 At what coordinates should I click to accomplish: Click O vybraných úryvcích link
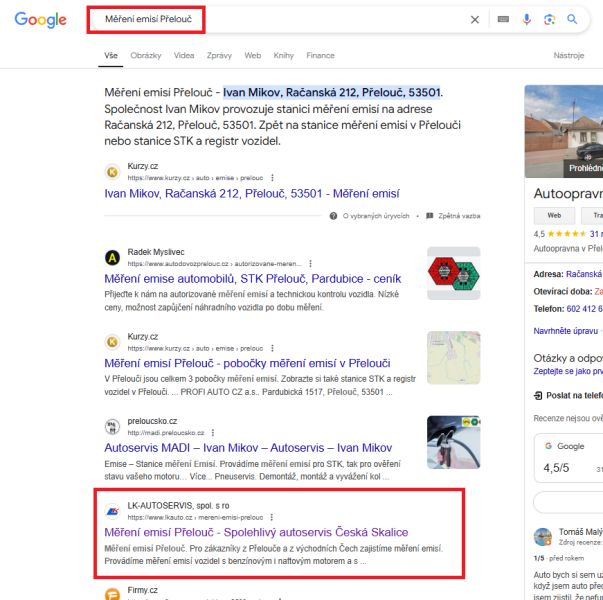click(376, 216)
